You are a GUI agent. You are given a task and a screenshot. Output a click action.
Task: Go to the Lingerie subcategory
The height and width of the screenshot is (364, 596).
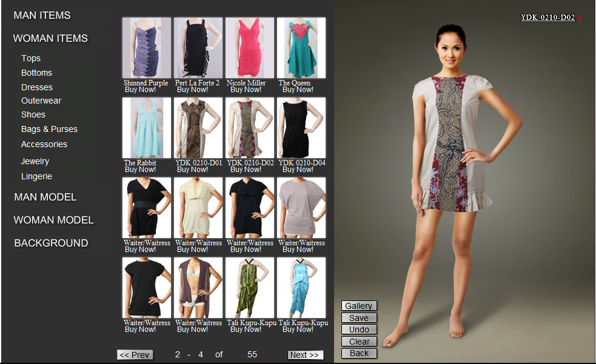pyautogui.click(x=36, y=176)
